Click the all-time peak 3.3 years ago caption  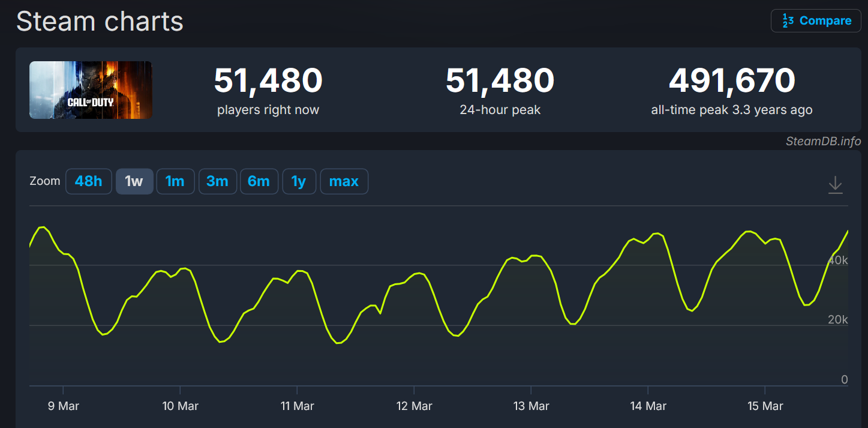point(732,110)
